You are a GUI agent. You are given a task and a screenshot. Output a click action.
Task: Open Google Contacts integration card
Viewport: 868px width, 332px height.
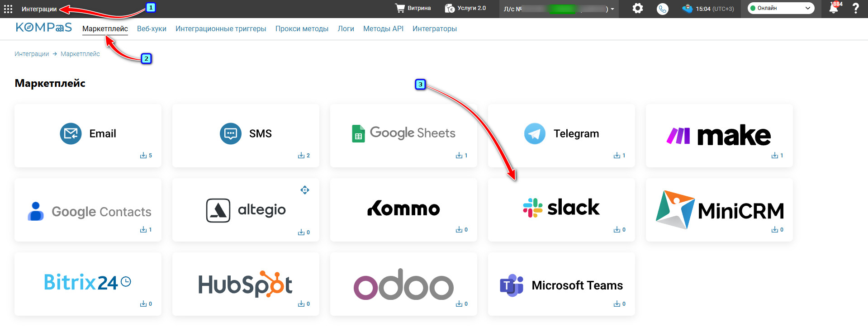click(x=88, y=210)
